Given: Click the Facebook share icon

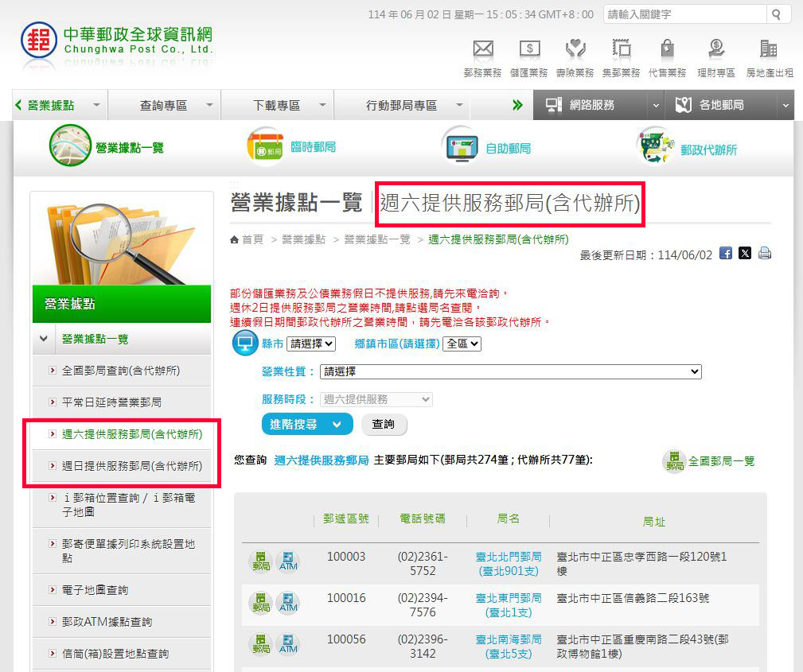Looking at the screenshot, I should pyautogui.click(x=725, y=254).
